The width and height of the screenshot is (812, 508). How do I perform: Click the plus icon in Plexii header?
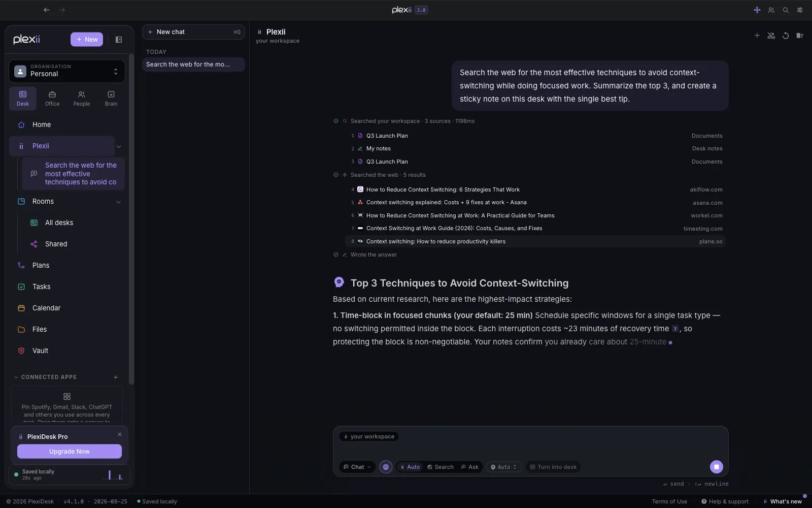(757, 36)
